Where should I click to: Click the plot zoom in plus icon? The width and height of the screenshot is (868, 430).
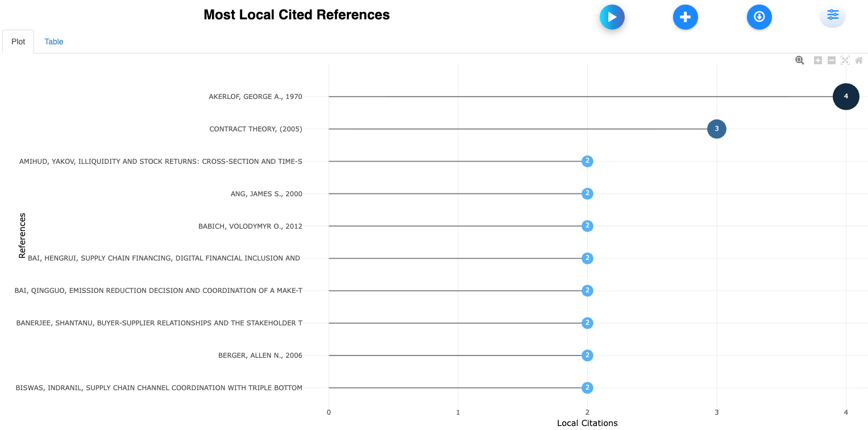click(x=818, y=60)
